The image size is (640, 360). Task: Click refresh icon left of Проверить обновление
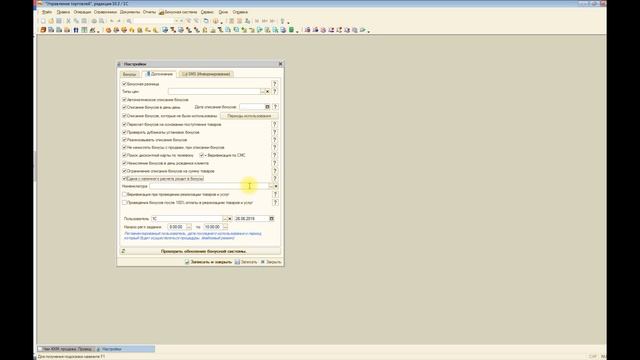tap(123, 251)
